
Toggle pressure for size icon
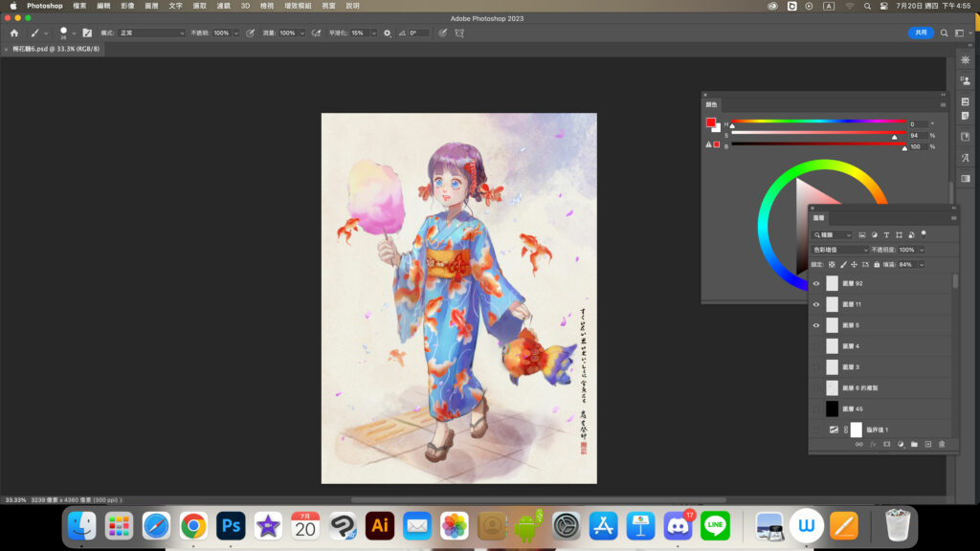(442, 33)
